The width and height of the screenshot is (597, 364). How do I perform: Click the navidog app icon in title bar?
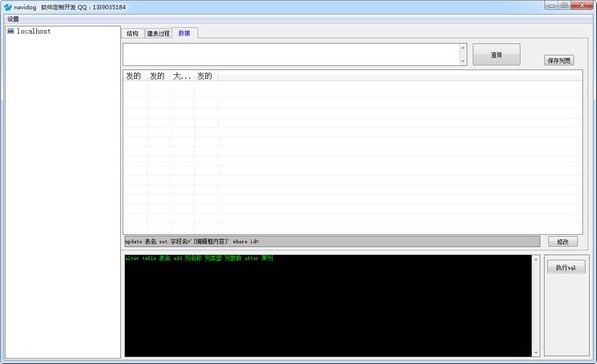[8, 7]
